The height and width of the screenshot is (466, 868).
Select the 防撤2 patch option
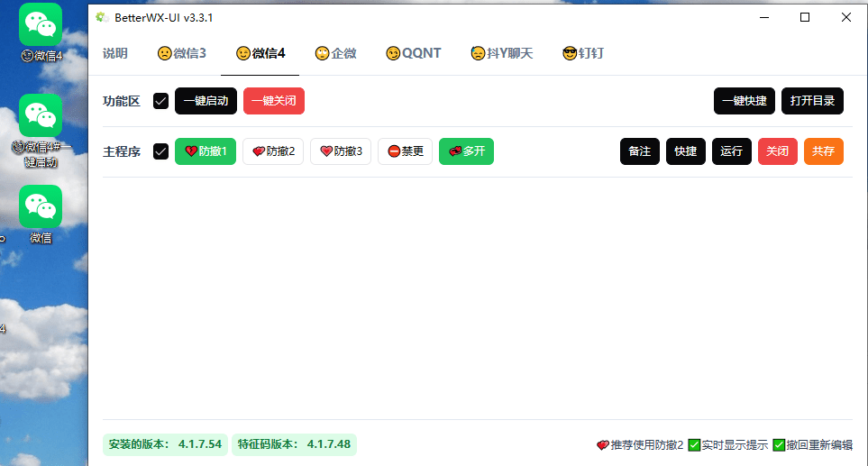click(x=273, y=151)
